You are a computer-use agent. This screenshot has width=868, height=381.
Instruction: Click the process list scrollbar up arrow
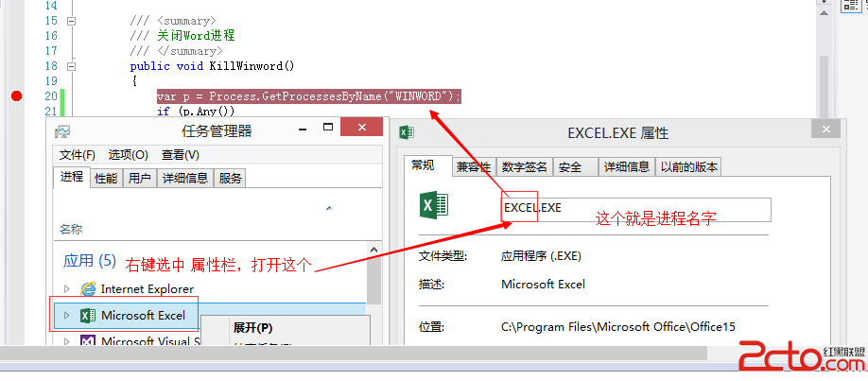(373, 250)
